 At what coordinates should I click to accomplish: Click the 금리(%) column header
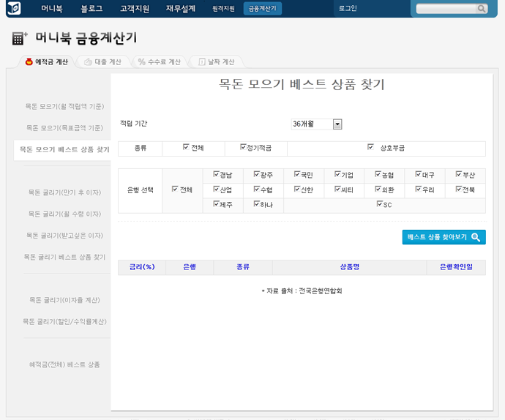[x=141, y=267]
